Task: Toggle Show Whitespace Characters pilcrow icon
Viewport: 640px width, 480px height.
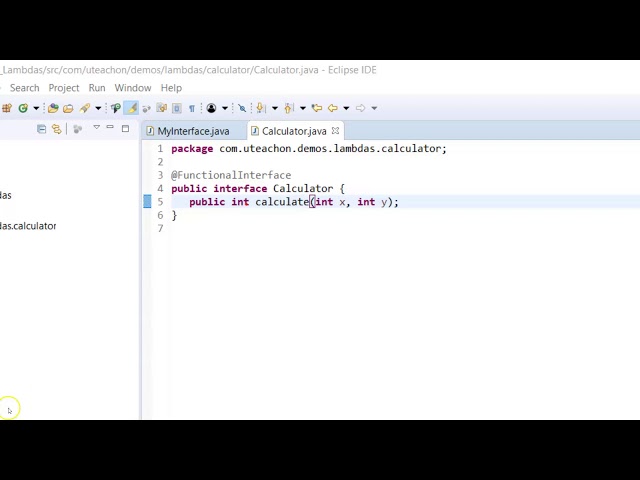Action: [x=192, y=108]
